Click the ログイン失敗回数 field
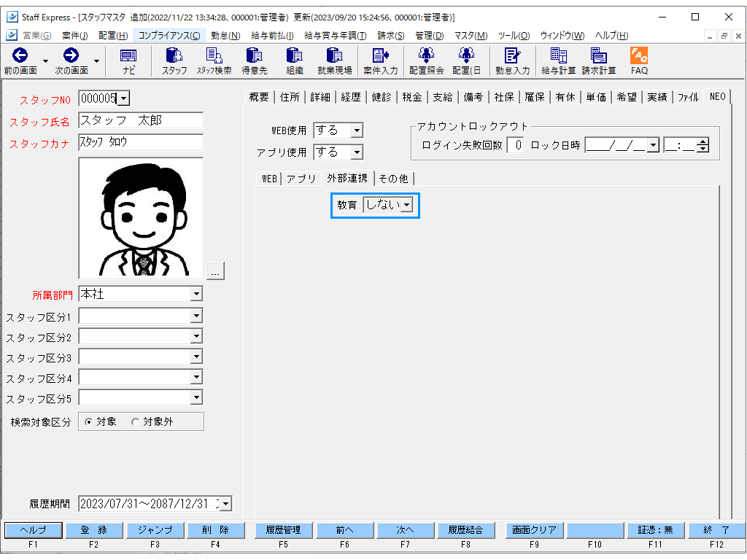The height and width of the screenshot is (560, 747). click(516, 145)
